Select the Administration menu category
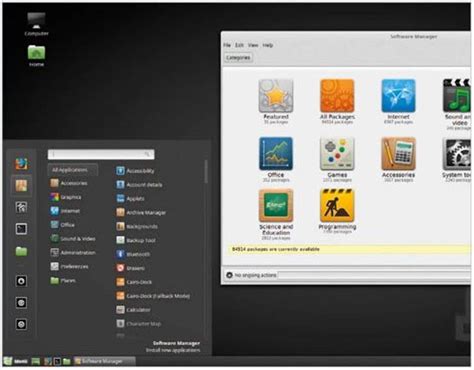This screenshot has width=474, height=370. pyautogui.click(x=73, y=253)
